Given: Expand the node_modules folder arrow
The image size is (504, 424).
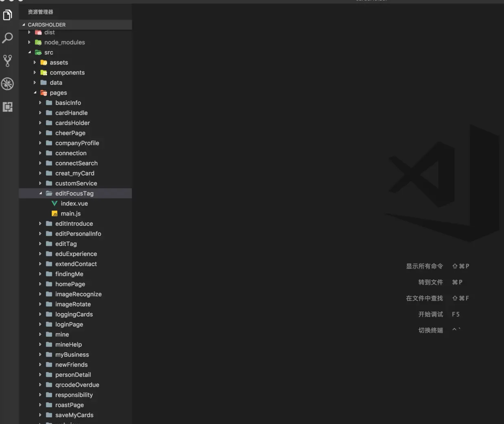Looking at the screenshot, I should tap(29, 42).
